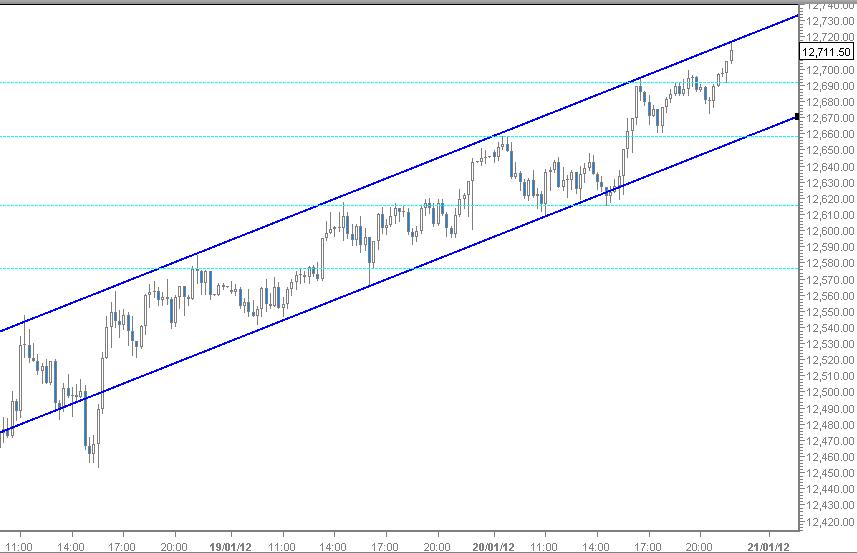Click the 12,470.00 price axis label

click(x=830, y=441)
